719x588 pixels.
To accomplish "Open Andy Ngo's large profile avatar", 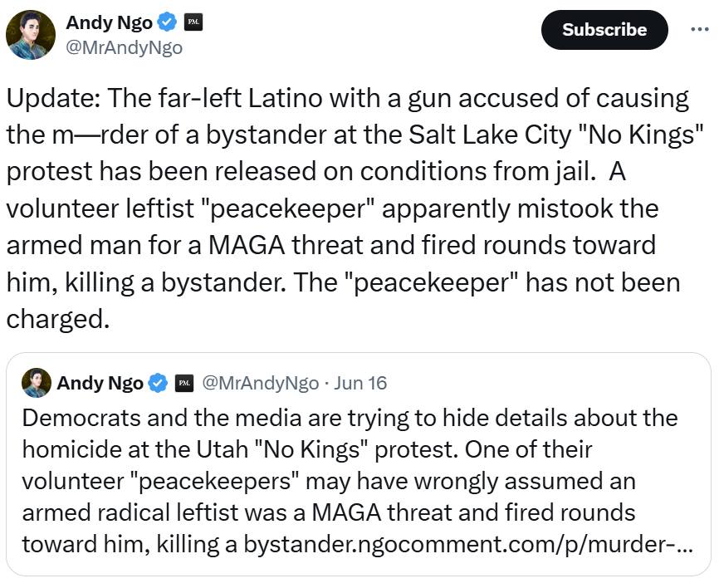I will tap(31, 35).
